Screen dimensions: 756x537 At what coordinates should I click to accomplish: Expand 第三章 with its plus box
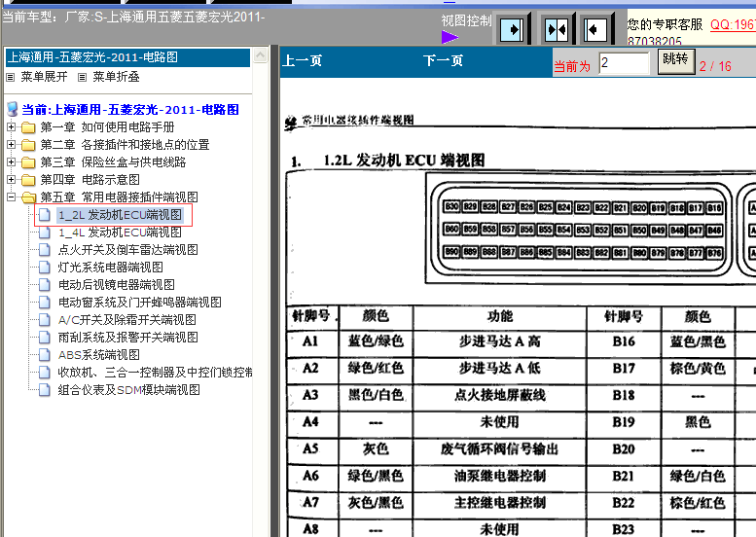(x=11, y=161)
